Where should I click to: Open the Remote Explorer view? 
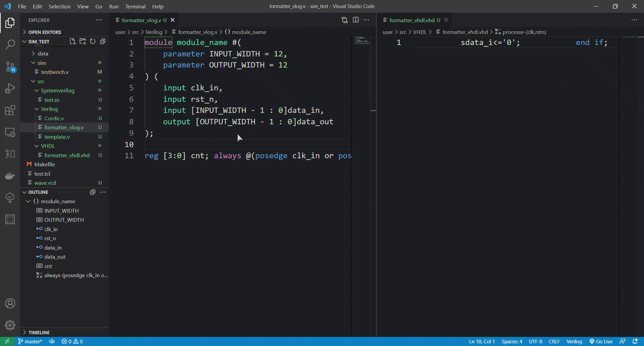10,132
